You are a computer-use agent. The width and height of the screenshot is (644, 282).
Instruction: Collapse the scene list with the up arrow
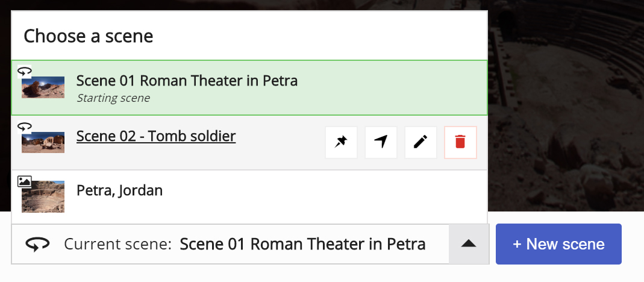(x=469, y=244)
